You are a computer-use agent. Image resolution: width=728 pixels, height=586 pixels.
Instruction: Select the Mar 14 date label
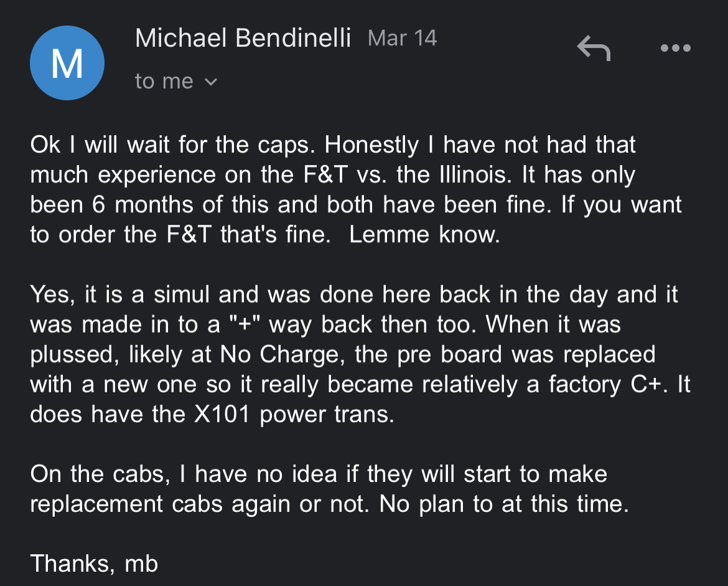point(402,38)
